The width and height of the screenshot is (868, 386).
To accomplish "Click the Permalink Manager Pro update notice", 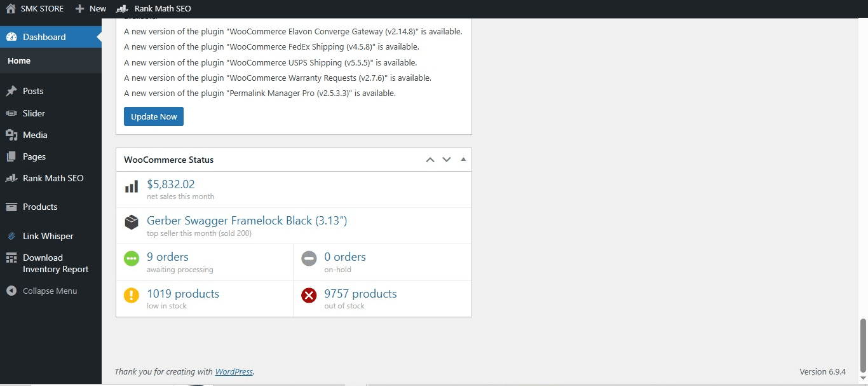I will 260,93.
